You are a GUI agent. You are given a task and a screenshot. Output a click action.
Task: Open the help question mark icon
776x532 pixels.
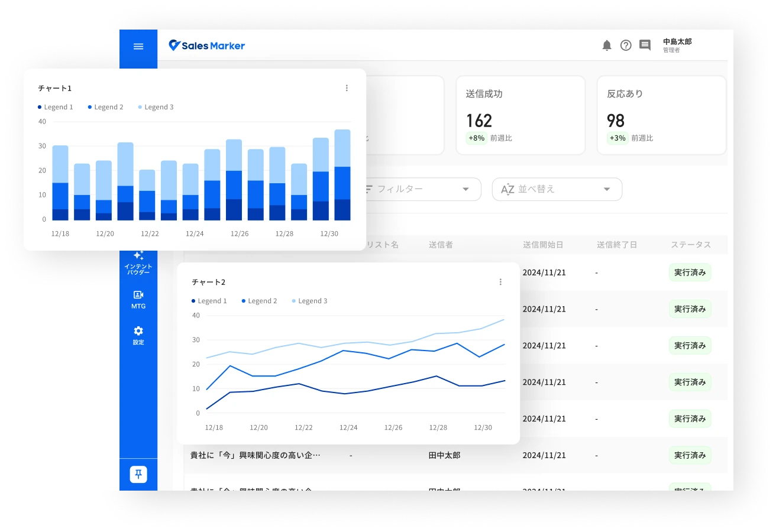(x=626, y=46)
